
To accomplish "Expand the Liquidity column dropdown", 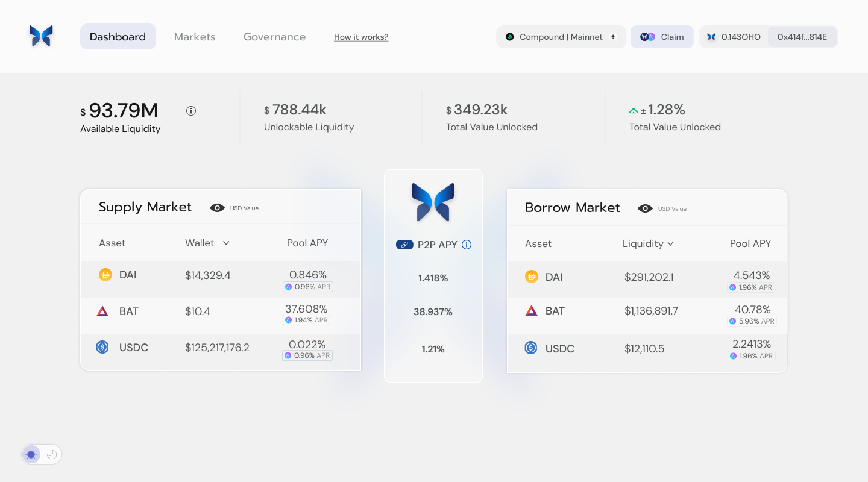I will click(x=670, y=244).
